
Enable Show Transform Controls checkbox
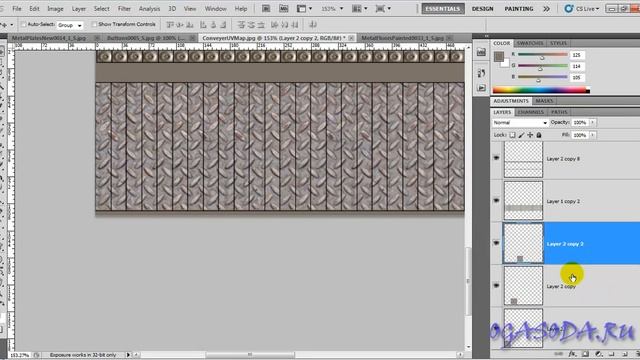tap(94, 24)
